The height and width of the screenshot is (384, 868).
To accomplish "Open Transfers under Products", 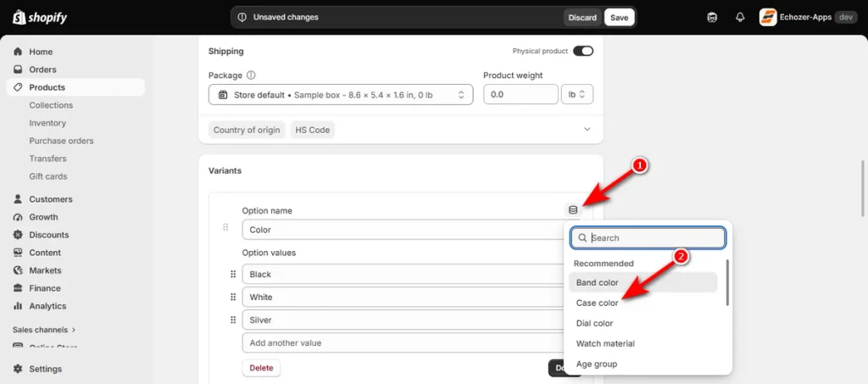I will 47,159.
